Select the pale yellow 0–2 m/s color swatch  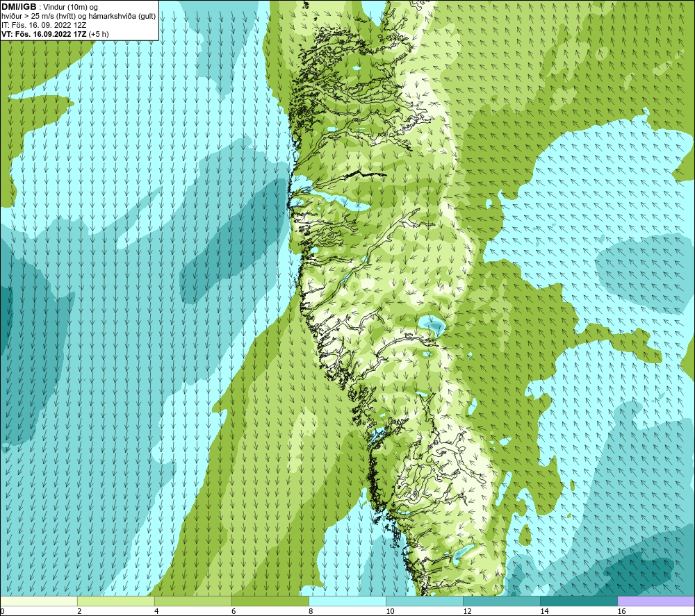(x=39, y=601)
